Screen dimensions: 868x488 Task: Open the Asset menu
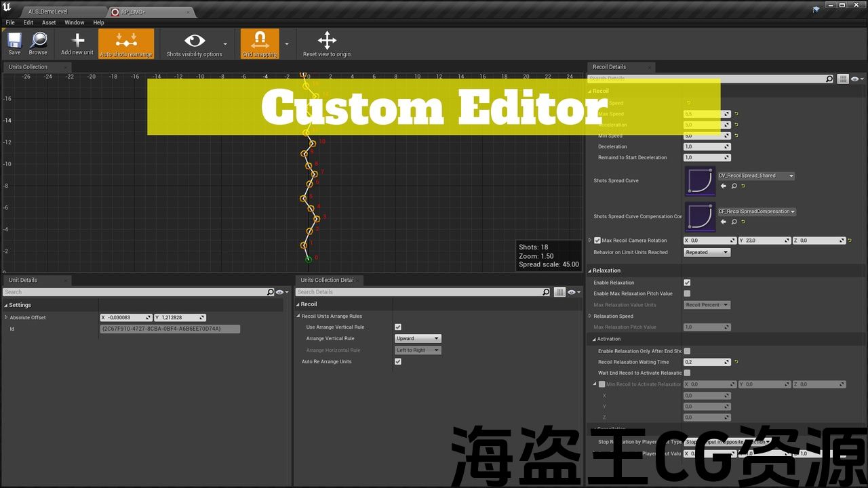49,22
